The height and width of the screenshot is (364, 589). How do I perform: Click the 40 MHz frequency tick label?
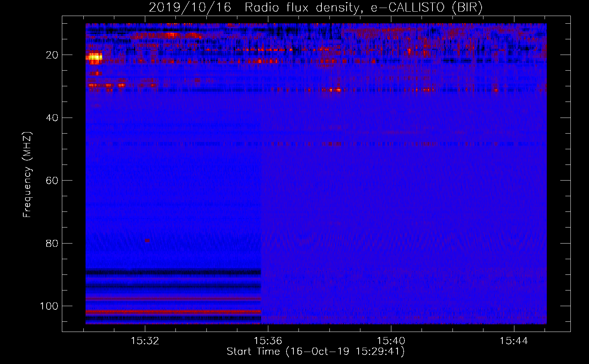coord(52,118)
